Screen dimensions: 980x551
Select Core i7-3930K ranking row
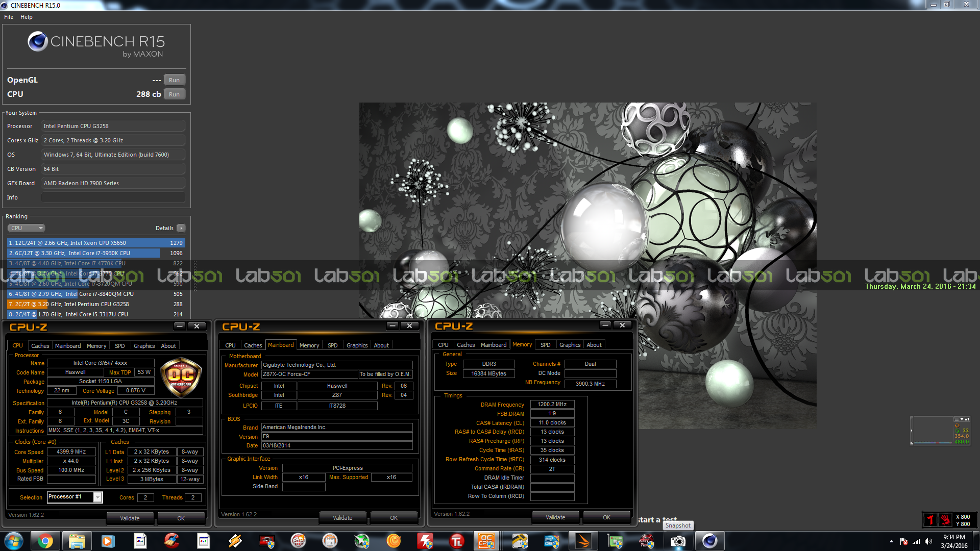[x=96, y=253]
